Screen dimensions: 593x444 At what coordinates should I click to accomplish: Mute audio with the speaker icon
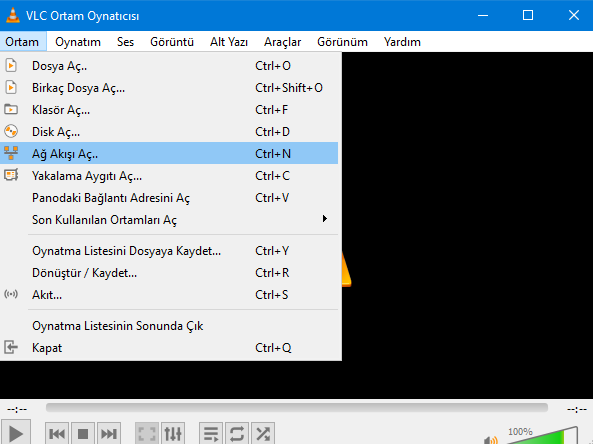[x=491, y=440]
